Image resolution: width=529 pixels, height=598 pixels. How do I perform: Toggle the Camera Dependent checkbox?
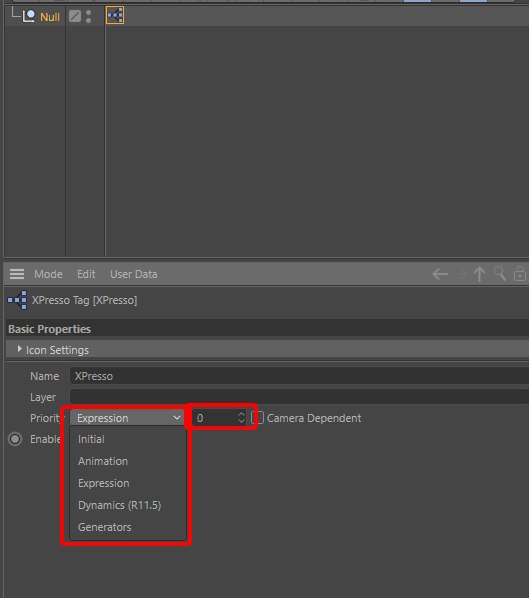pos(258,418)
